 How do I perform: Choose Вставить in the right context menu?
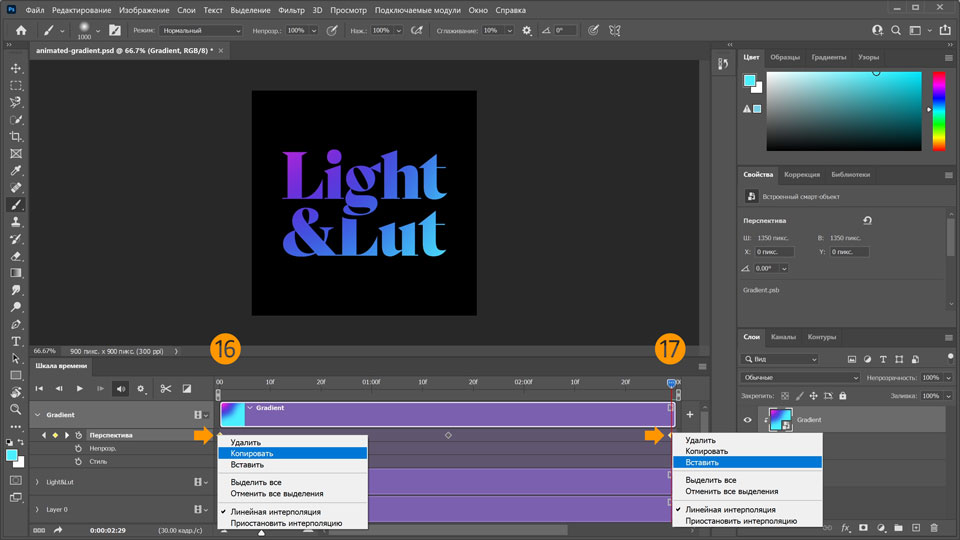[701, 462]
